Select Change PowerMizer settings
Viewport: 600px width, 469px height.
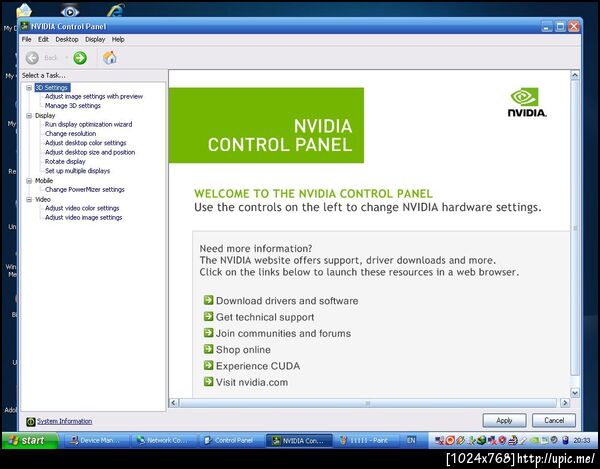[x=85, y=189]
